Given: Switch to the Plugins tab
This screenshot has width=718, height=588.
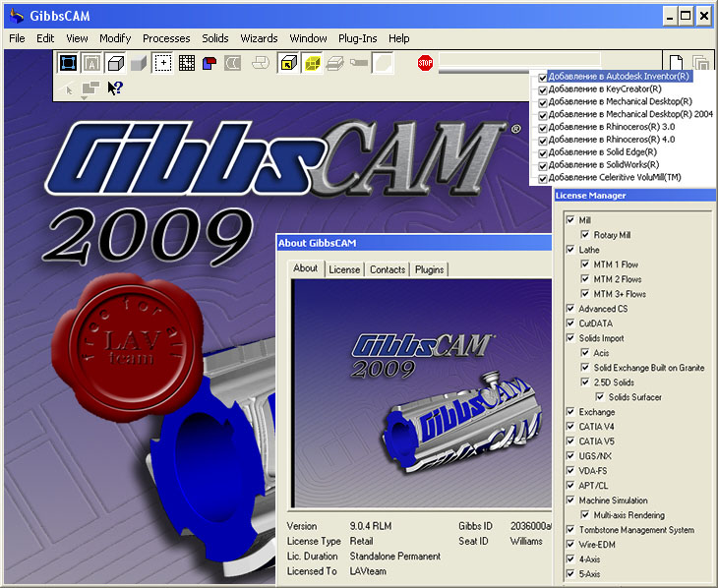Looking at the screenshot, I should (x=429, y=269).
